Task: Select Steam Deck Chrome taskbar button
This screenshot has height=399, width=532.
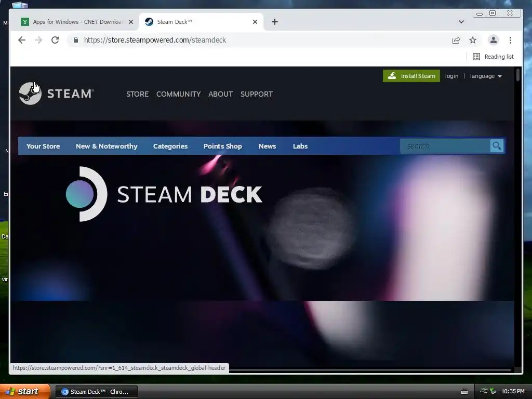Action: click(96, 392)
